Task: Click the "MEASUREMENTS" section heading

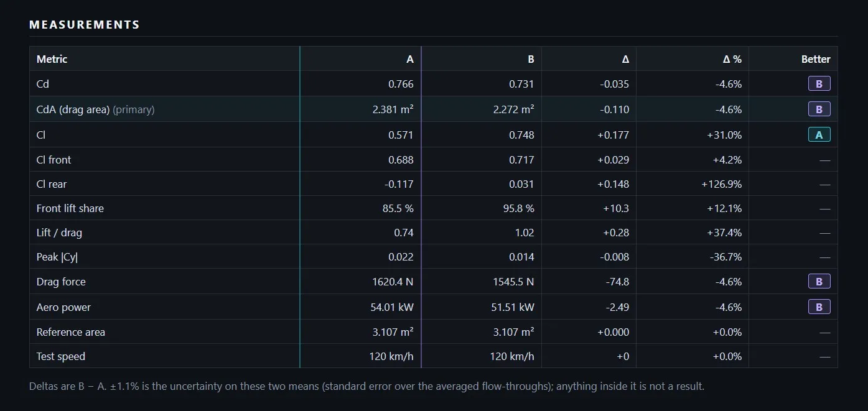Action: pyautogui.click(x=85, y=25)
